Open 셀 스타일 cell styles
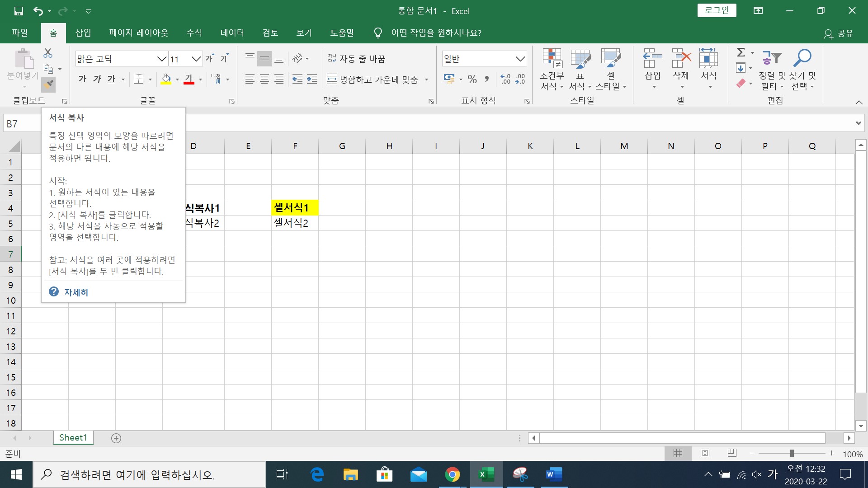 point(611,69)
